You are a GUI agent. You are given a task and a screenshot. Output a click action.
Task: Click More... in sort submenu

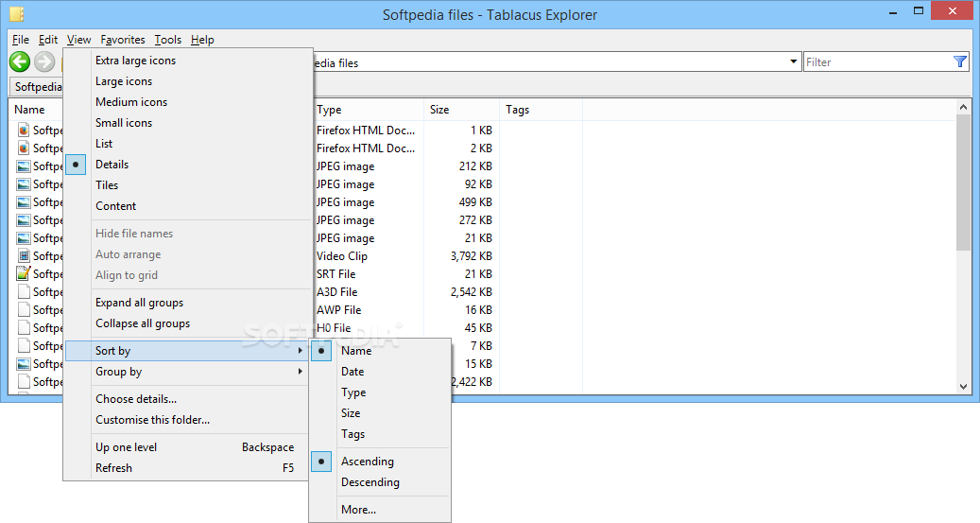380,510
